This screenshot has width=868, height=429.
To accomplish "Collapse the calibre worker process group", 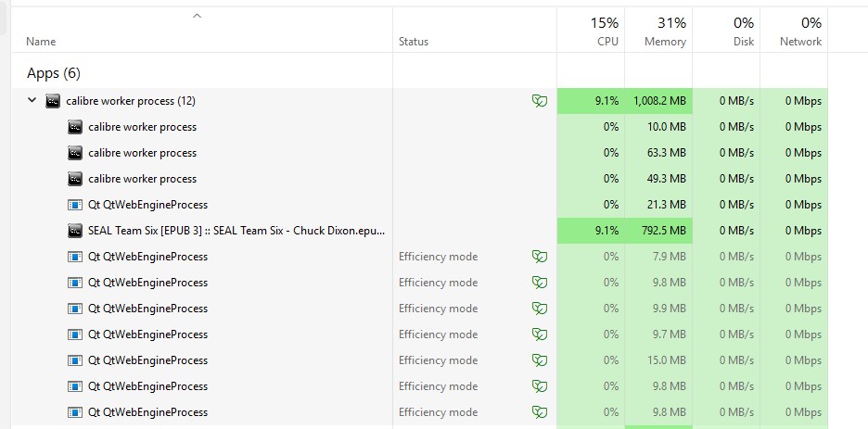I will [32, 101].
